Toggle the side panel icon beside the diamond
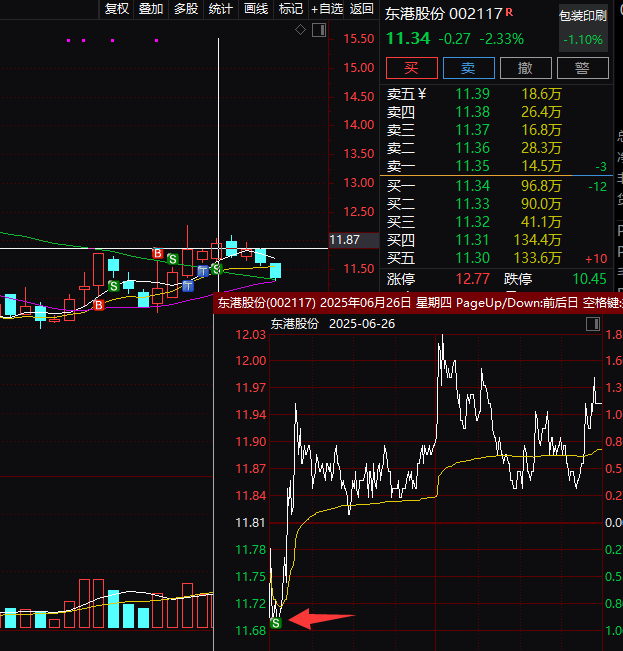The height and width of the screenshot is (651, 623). coord(319,30)
